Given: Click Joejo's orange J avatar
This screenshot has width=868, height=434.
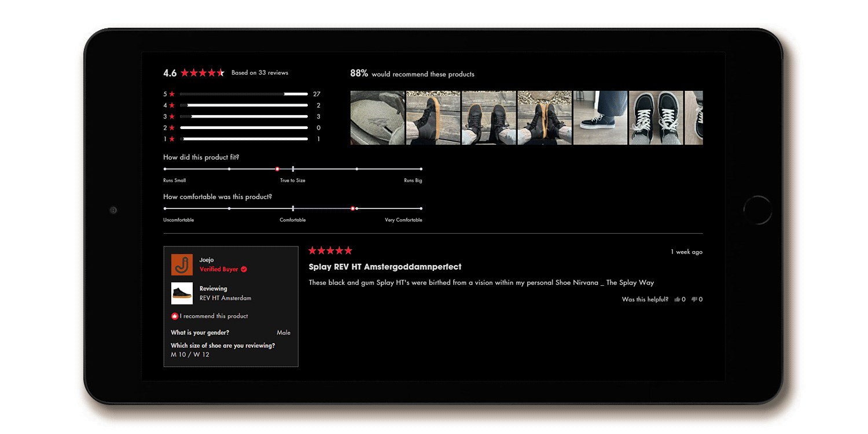Looking at the screenshot, I should [182, 264].
